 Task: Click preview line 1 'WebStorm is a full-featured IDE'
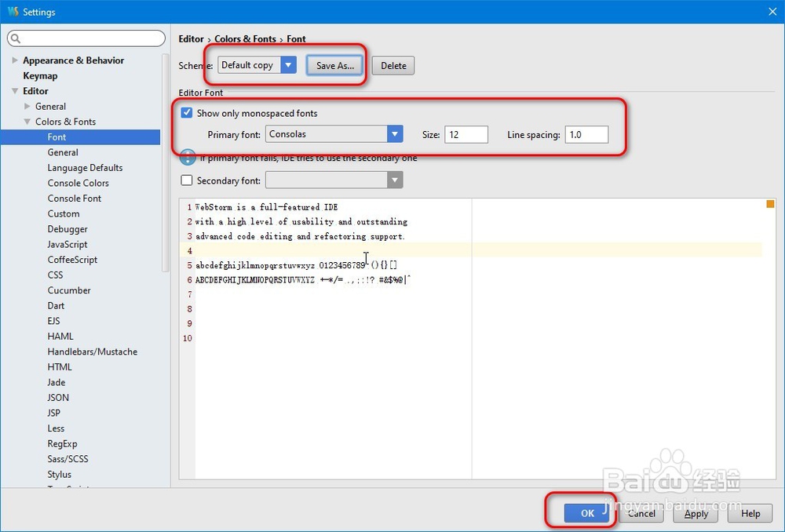(x=266, y=206)
